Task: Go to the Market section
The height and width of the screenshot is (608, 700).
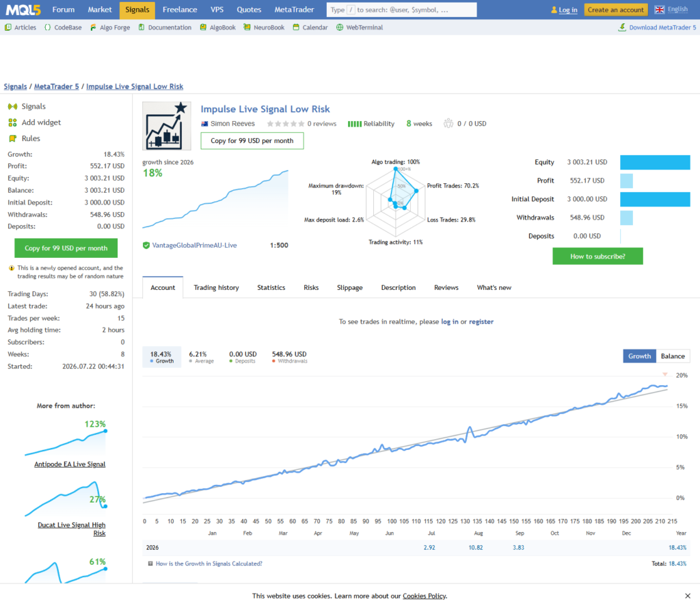Action: coord(100,10)
